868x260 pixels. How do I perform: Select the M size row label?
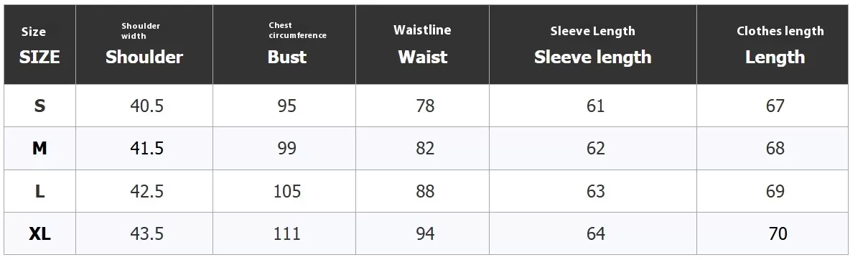pyautogui.click(x=39, y=149)
